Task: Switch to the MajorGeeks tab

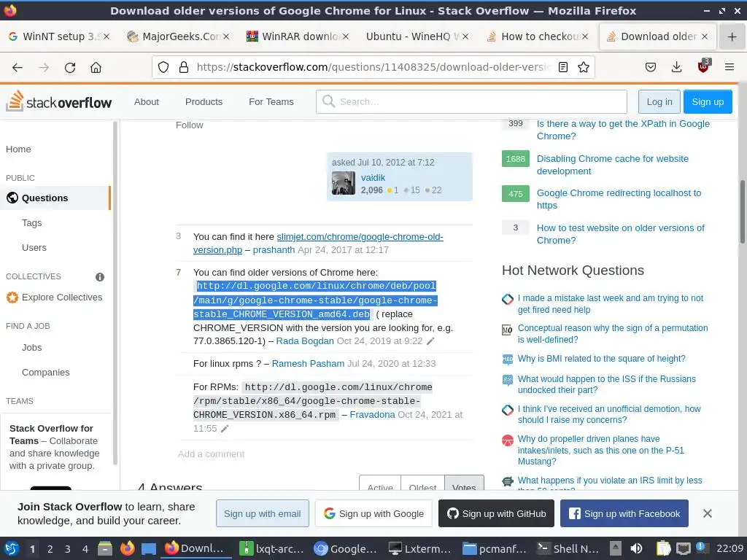Action: pyautogui.click(x=178, y=36)
